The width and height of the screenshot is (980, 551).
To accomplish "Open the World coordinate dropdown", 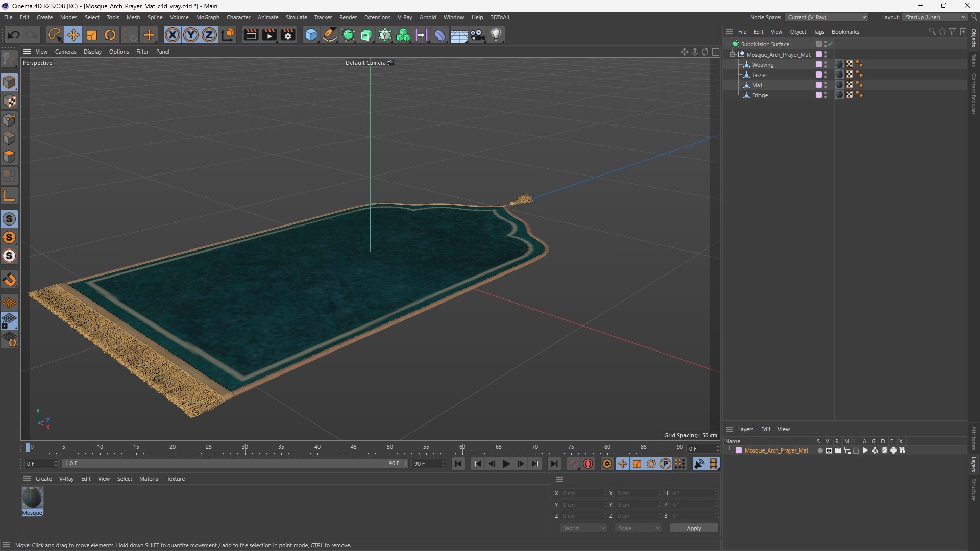I will click(x=584, y=528).
